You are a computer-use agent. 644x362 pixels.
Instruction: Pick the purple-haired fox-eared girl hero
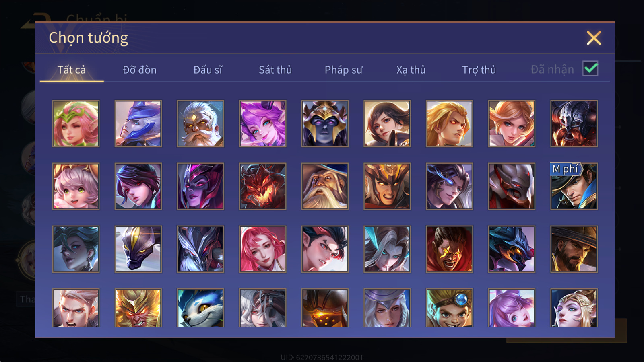[262, 123]
